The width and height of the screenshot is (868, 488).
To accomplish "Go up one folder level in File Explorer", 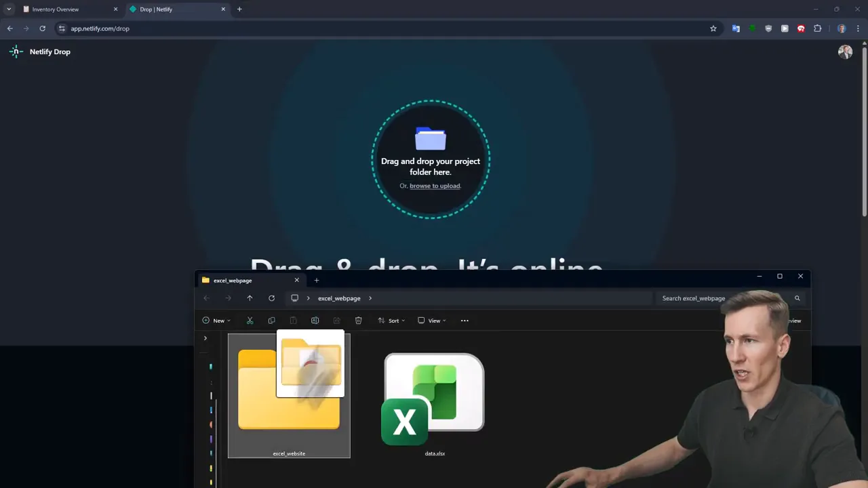I will [x=250, y=298].
